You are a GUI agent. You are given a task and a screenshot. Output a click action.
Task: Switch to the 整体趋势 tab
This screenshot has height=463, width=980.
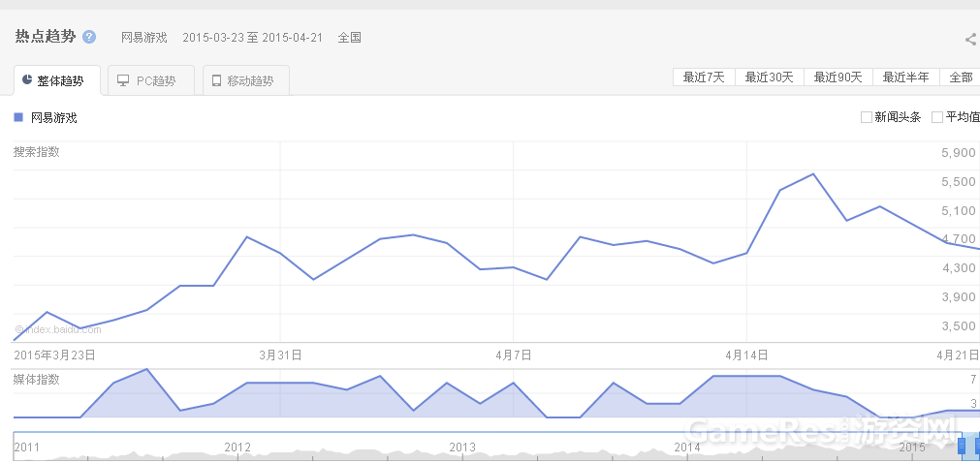click(x=57, y=80)
